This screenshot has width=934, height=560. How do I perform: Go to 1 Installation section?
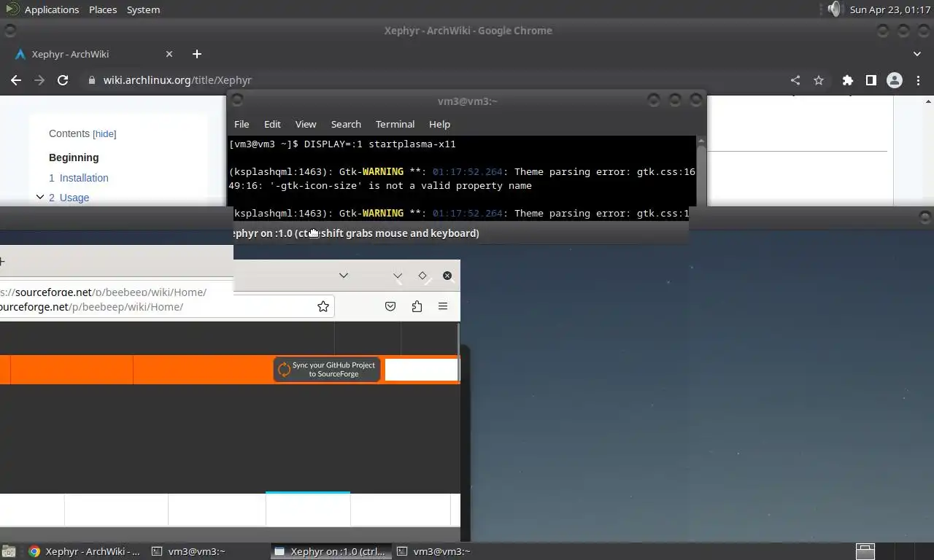tap(79, 178)
